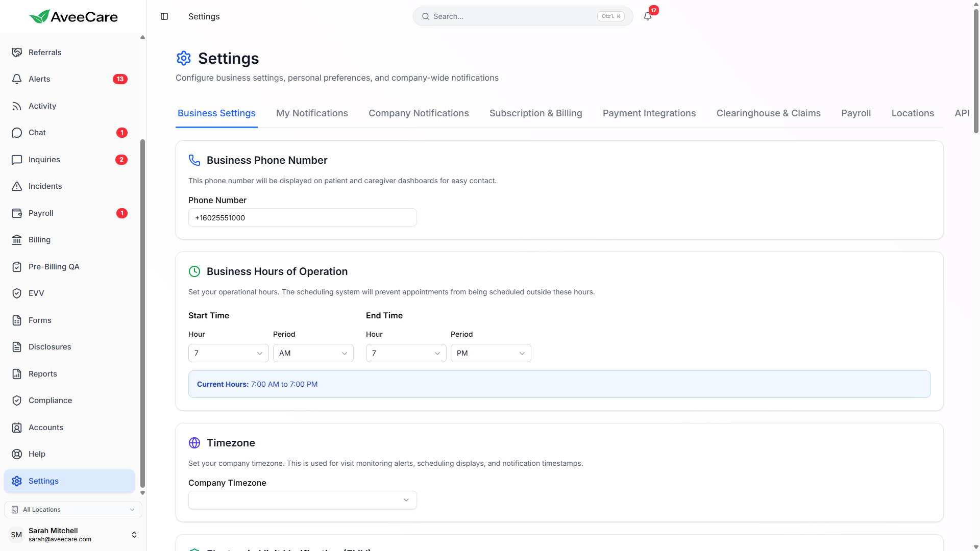This screenshot has width=980, height=551.
Task: Expand the All Locations selector
Action: [73, 509]
